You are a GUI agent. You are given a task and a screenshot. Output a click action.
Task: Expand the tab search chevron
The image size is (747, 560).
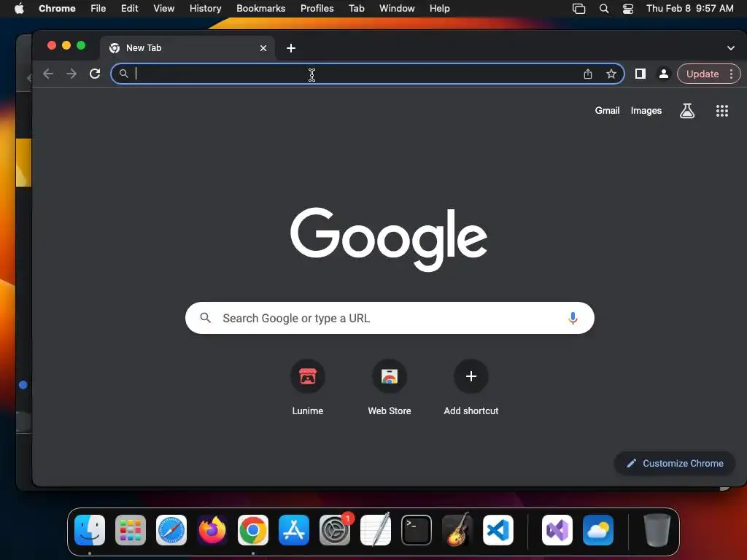731,48
